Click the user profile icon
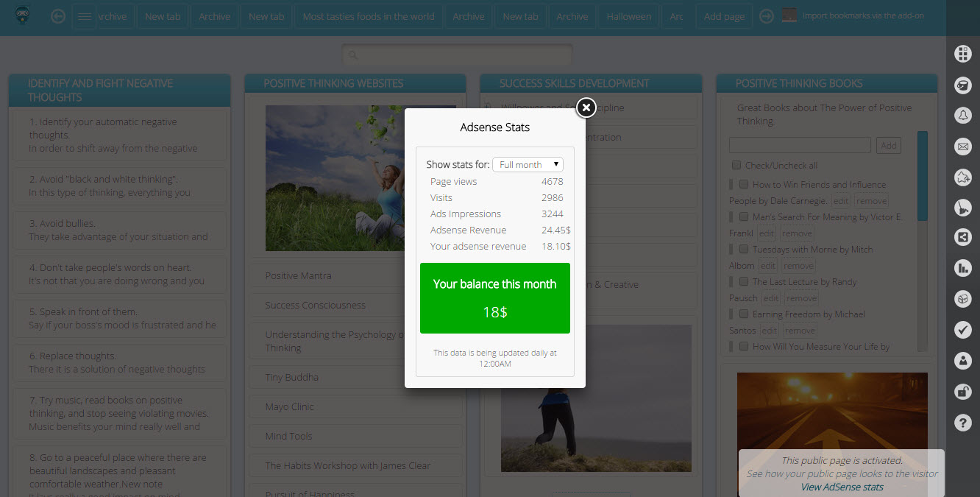 962,360
